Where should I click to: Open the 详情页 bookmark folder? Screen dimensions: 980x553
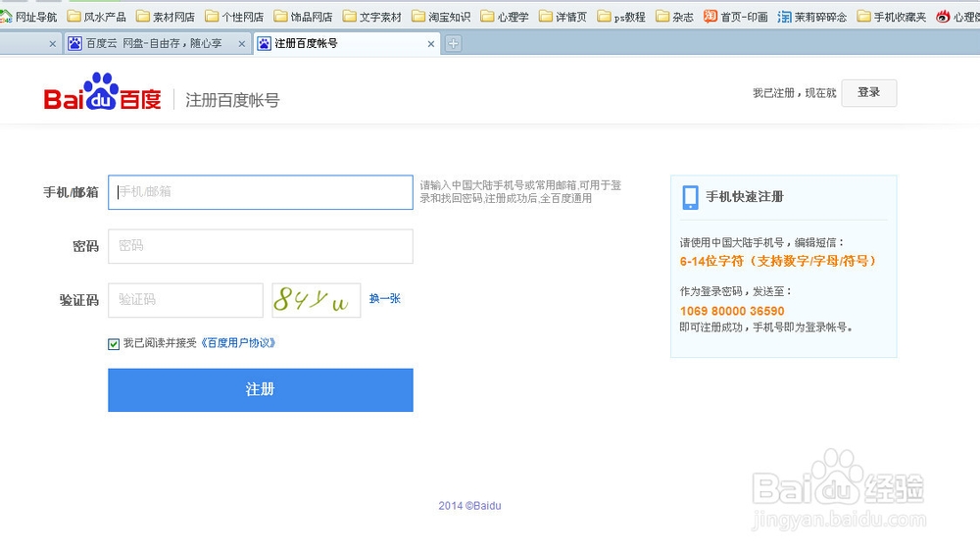[x=563, y=17]
